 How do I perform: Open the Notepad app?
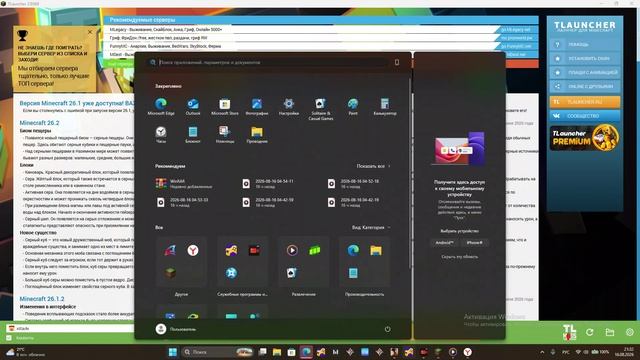193,134
